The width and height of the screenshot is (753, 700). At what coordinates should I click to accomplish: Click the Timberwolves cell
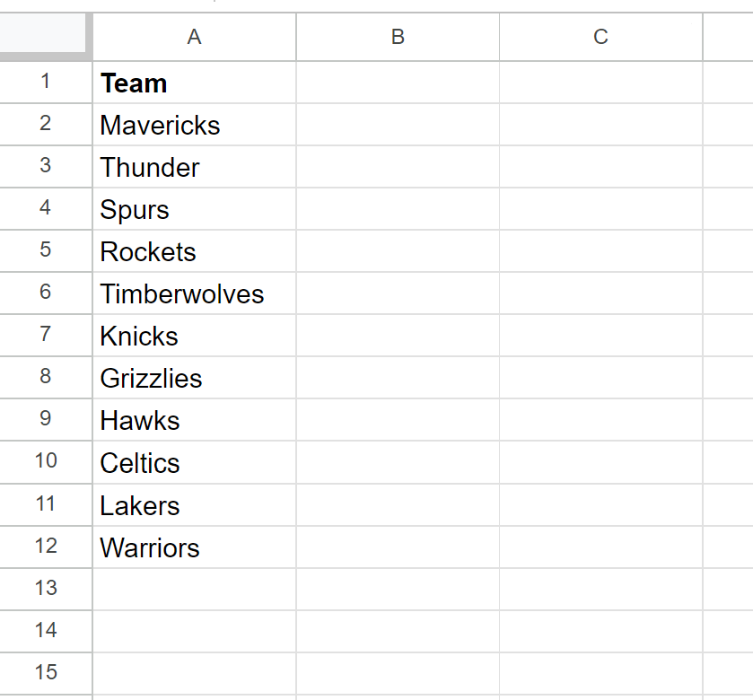click(x=195, y=293)
